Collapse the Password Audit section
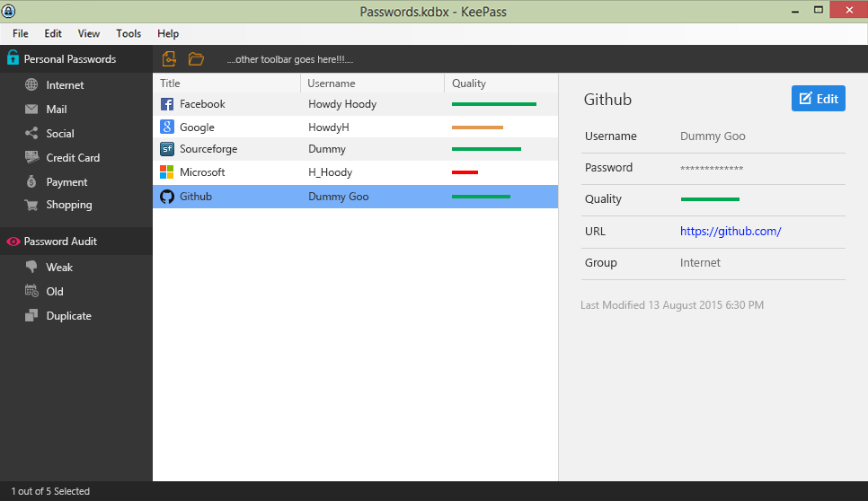 point(60,242)
